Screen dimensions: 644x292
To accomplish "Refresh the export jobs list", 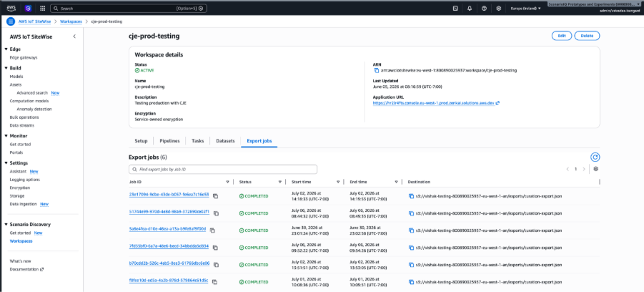I will click(595, 157).
